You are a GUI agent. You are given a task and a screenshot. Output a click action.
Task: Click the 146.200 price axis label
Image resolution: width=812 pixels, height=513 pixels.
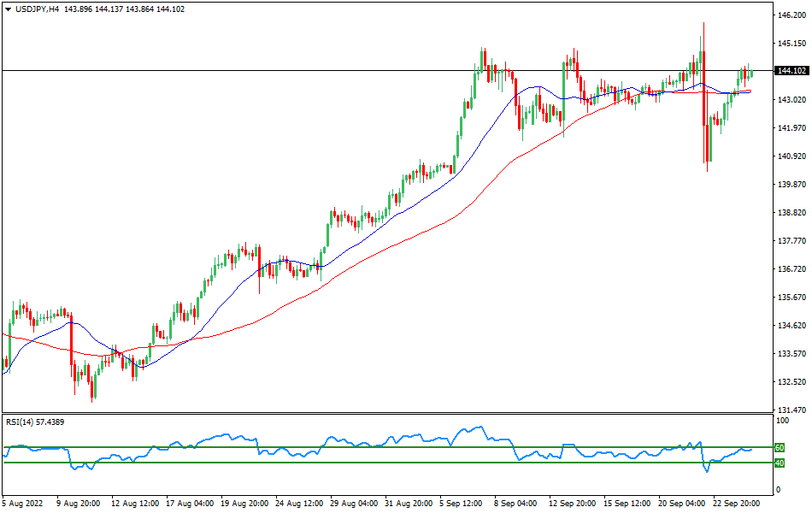click(791, 15)
